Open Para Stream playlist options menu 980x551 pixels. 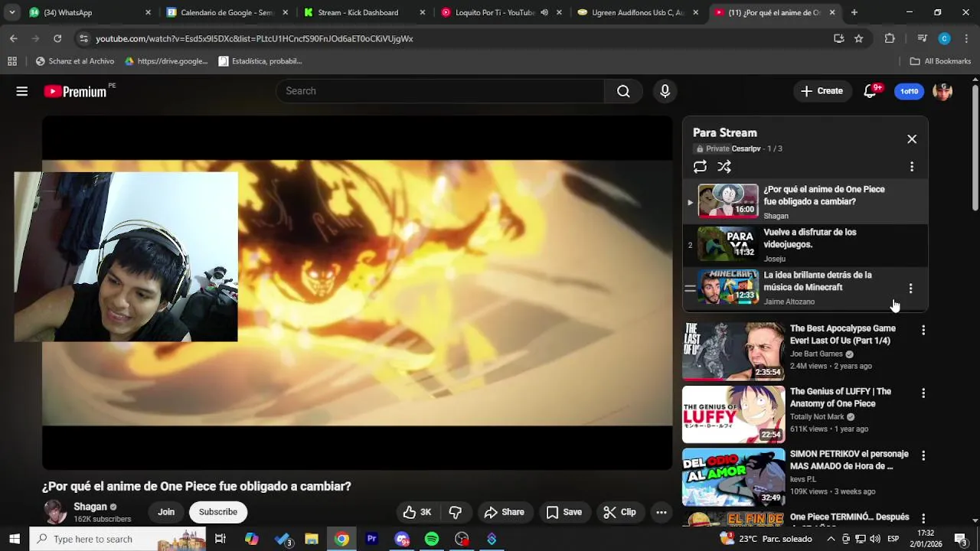coord(912,167)
